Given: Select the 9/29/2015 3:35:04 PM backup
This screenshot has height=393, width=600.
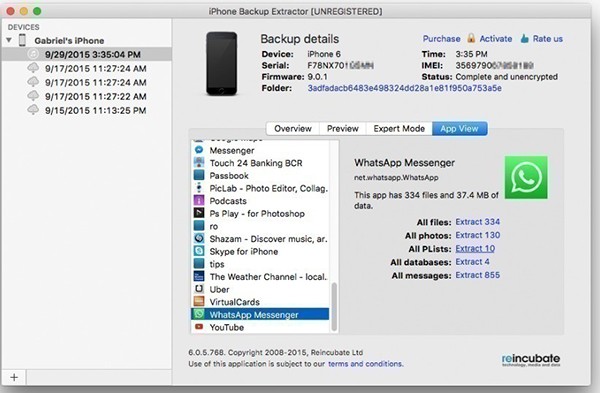Looking at the screenshot, I should [x=86, y=54].
